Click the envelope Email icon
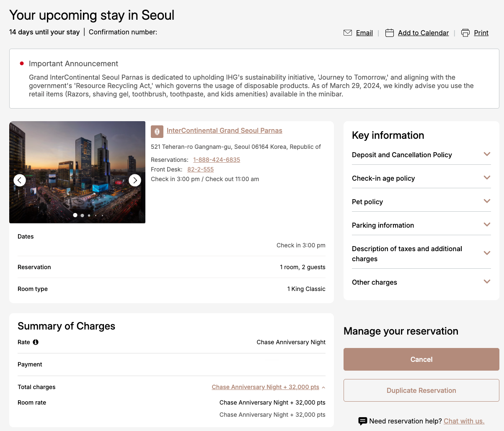This screenshot has width=504, height=431. pos(347,33)
